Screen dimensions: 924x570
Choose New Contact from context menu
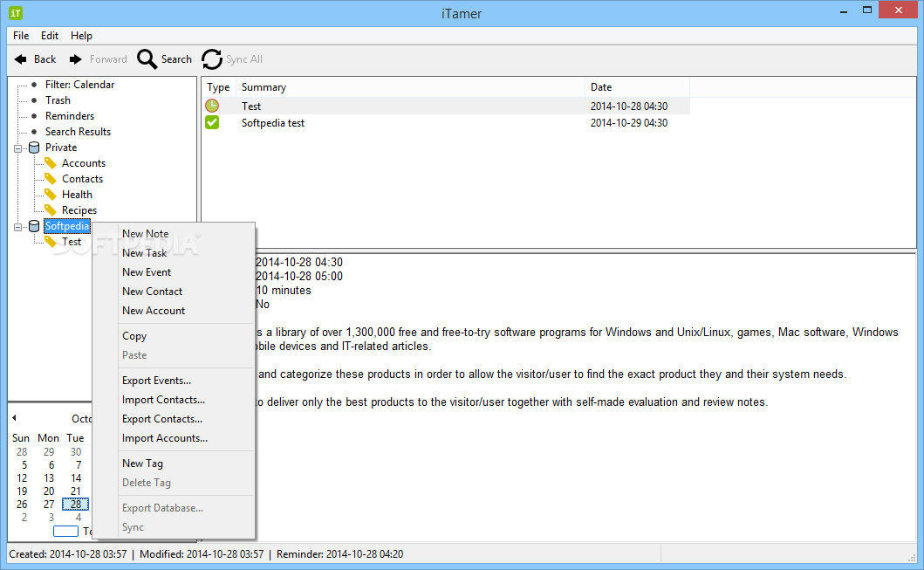[x=153, y=292]
